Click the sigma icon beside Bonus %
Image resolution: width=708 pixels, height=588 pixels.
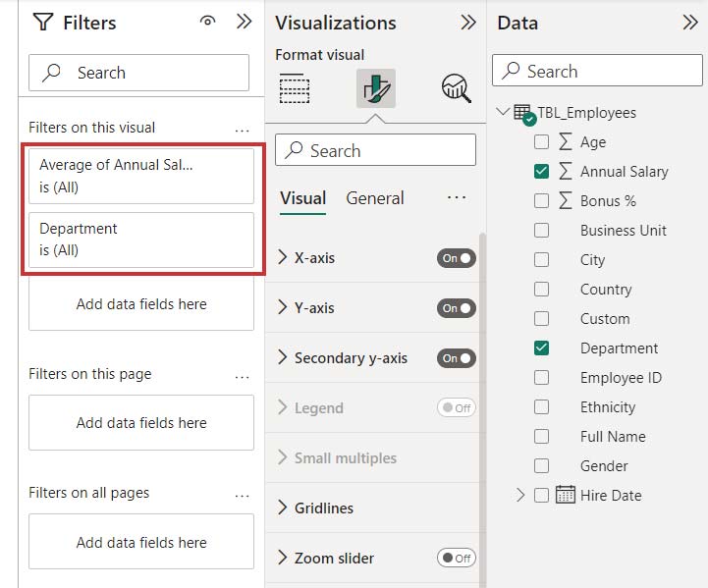coord(566,200)
